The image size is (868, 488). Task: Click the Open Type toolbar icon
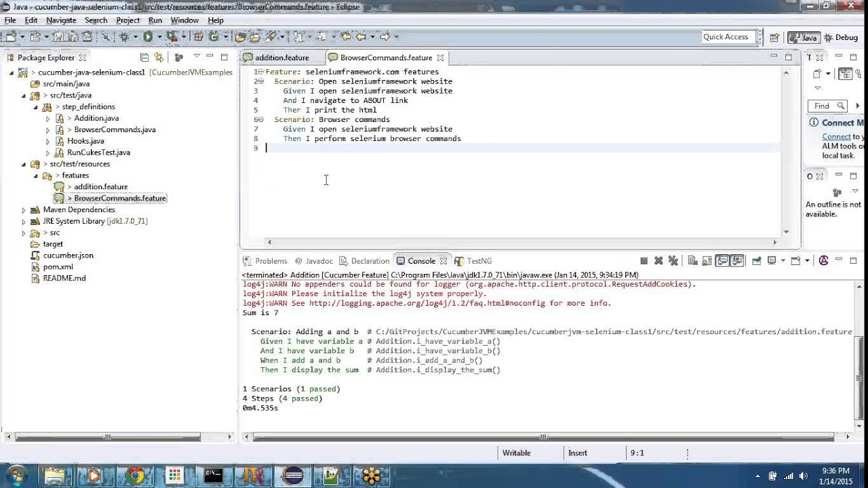[x=239, y=37]
